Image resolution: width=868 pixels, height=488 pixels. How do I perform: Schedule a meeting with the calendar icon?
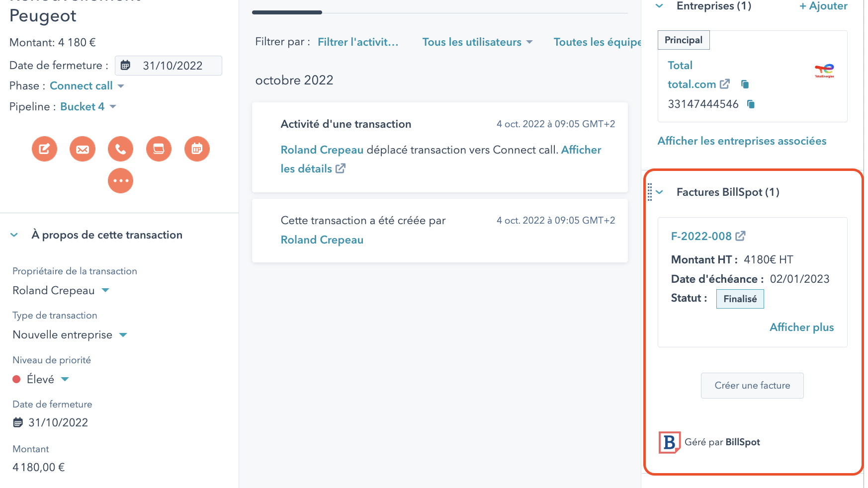[197, 149]
